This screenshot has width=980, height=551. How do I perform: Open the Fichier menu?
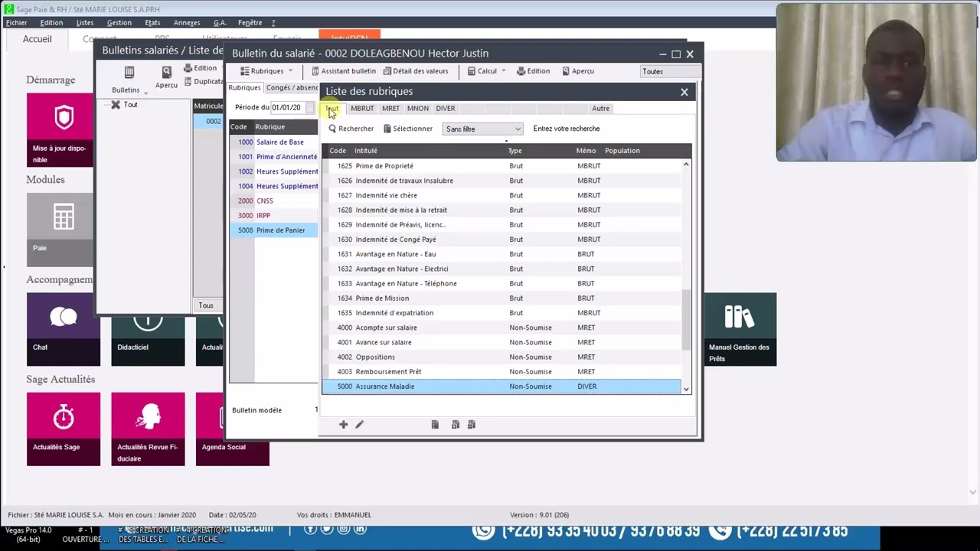16,23
